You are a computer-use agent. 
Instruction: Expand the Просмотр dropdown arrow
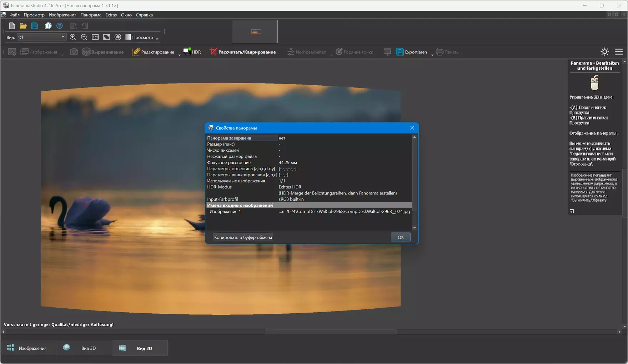click(157, 38)
